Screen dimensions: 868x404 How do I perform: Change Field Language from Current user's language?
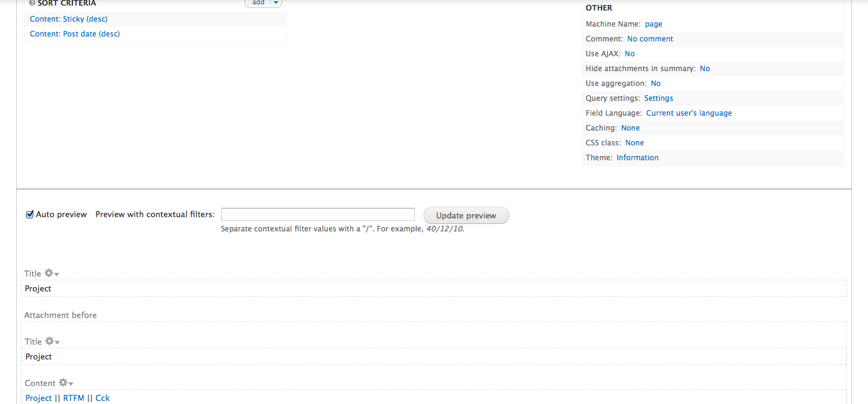point(689,113)
